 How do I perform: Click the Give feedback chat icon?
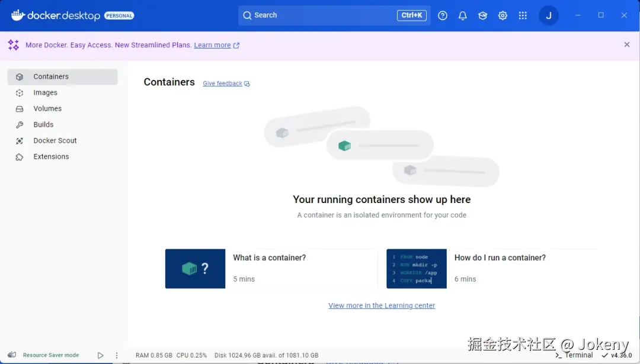[247, 84]
